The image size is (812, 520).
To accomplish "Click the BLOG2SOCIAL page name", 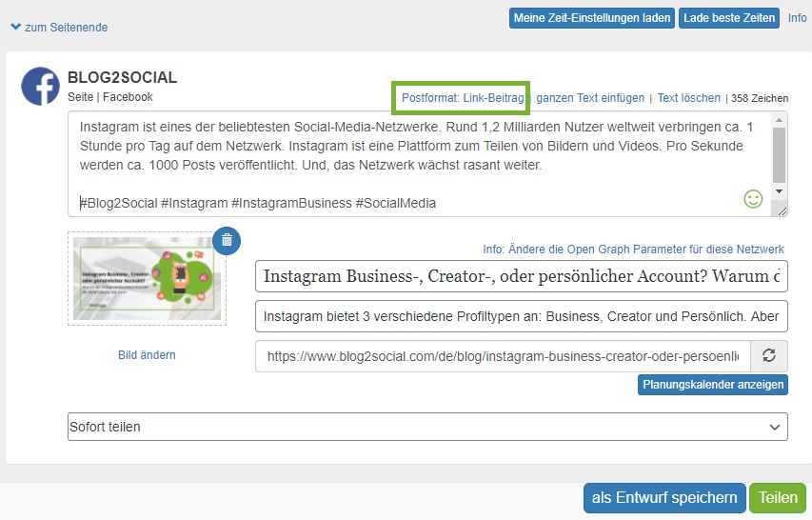I will pyautogui.click(x=122, y=77).
